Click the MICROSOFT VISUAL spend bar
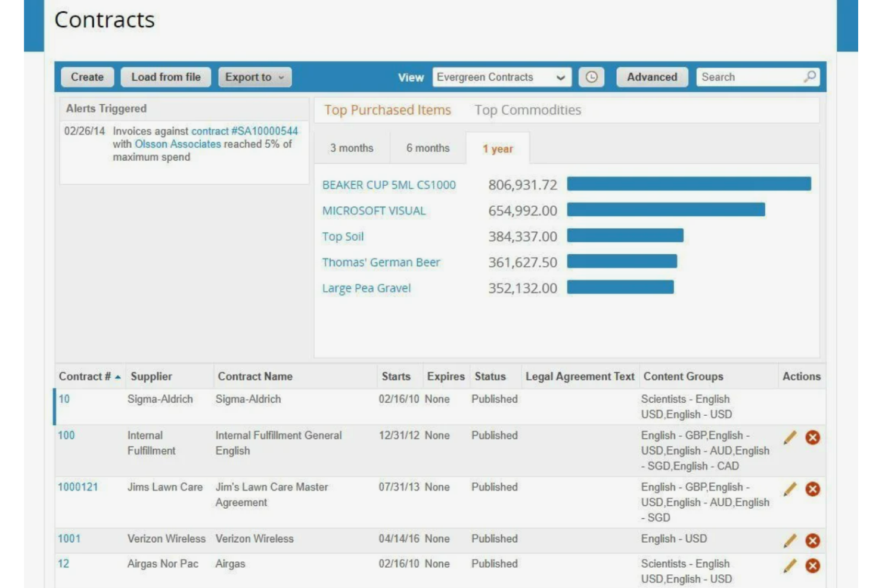 tap(666, 210)
